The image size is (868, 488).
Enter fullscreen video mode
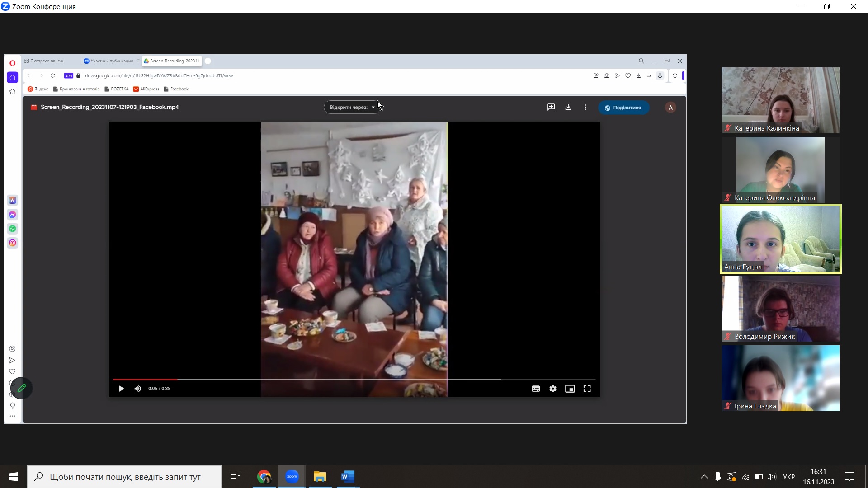(x=587, y=389)
